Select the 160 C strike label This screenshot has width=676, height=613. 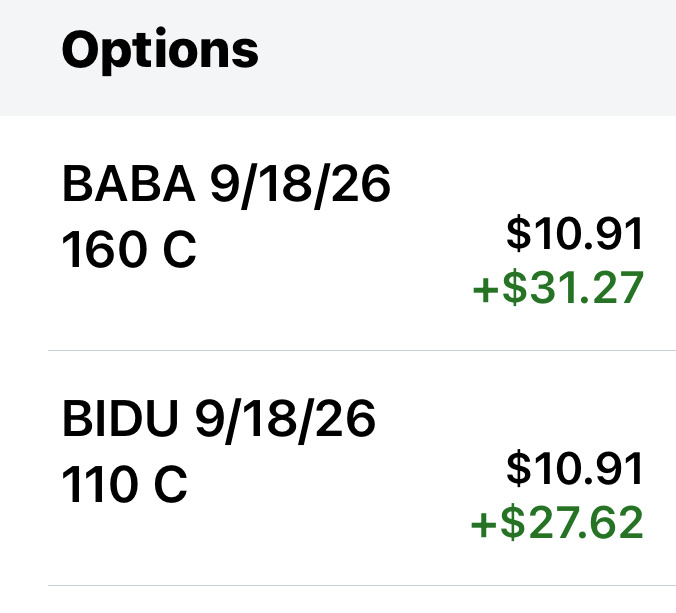(129, 251)
